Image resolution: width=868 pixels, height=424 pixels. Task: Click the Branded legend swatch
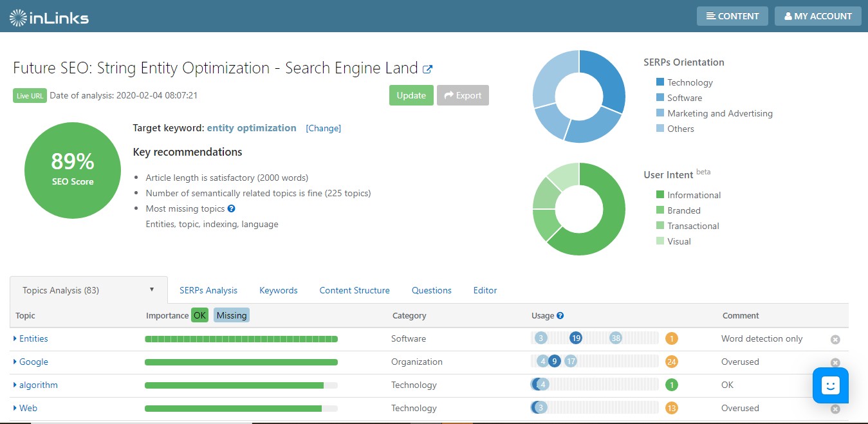click(x=660, y=210)
